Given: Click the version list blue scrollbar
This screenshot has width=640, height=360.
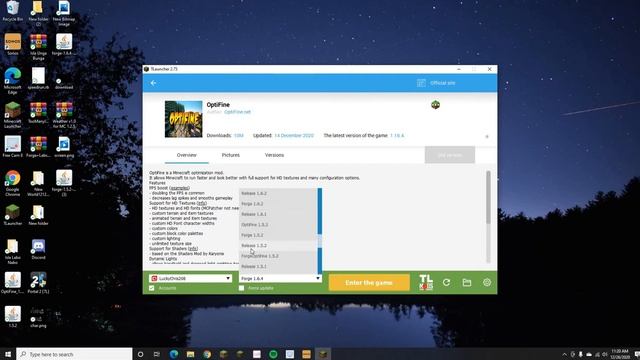Looking at the screenshot, I should coord(320,231).
